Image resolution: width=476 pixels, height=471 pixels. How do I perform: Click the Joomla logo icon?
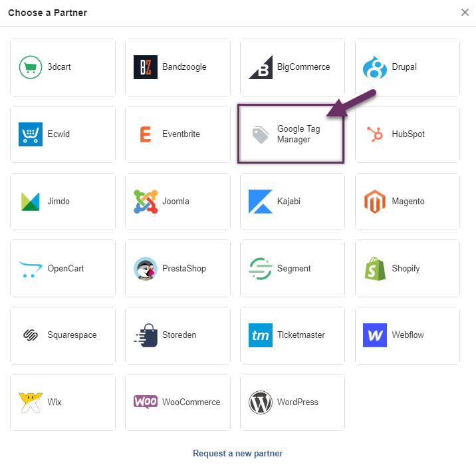point(146,202)
